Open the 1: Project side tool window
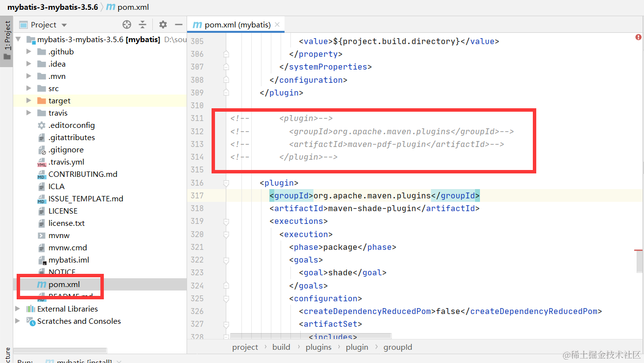644x363 pixels. tap(7, 40)
